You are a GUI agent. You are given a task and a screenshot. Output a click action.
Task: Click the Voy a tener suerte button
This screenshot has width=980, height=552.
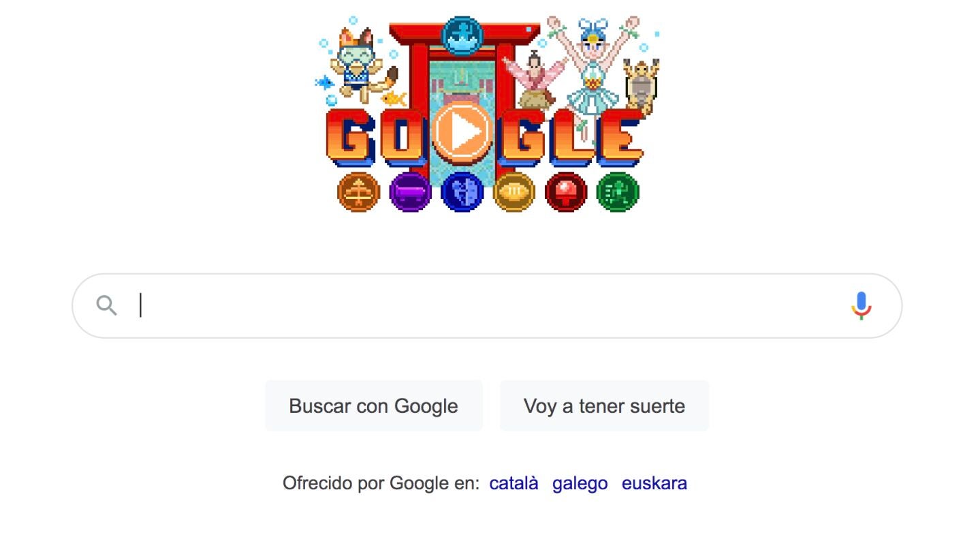click(x=604, y=406)
